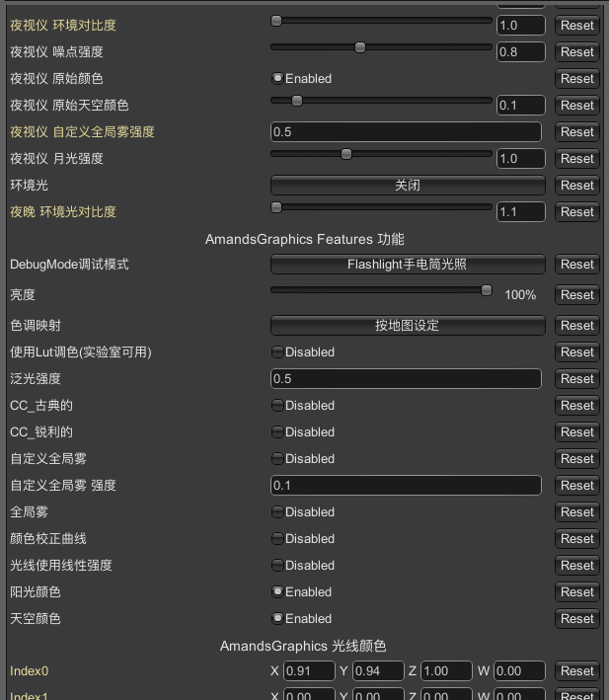The image size is (609, 700).
Task: Reset 自定义全局雾 checkbox setting
Action: tap(577, 459)
